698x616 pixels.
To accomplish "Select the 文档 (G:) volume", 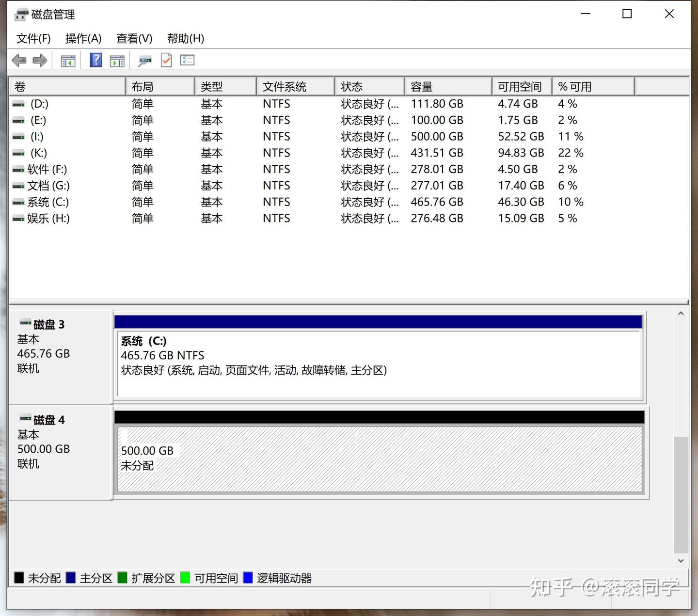I will pos(48,186).
